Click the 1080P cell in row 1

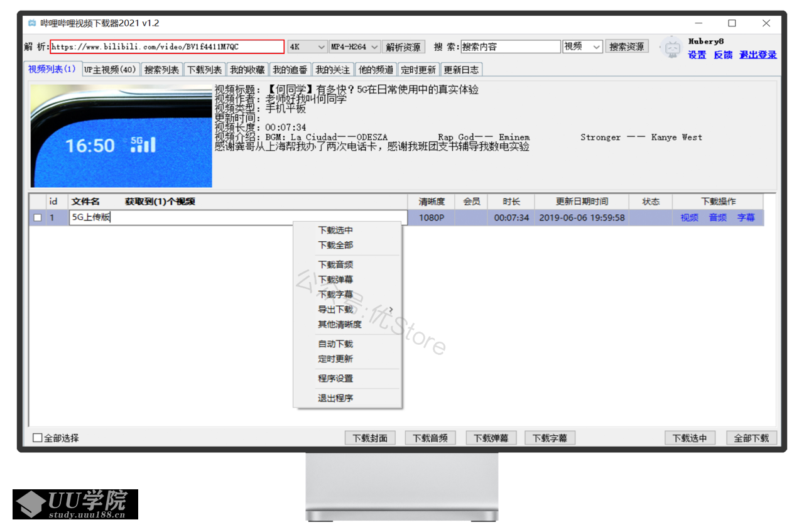coord(432,218)
